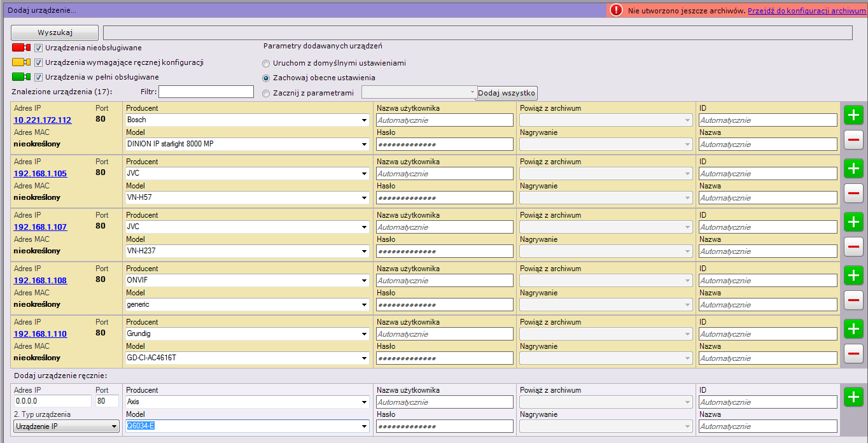
Task: Click the Filtr text field
Action: click(x=206, y=92)
